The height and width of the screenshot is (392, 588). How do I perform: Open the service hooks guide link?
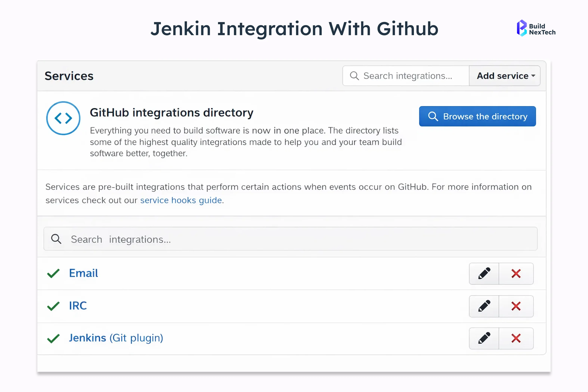(x=181, y=200)
